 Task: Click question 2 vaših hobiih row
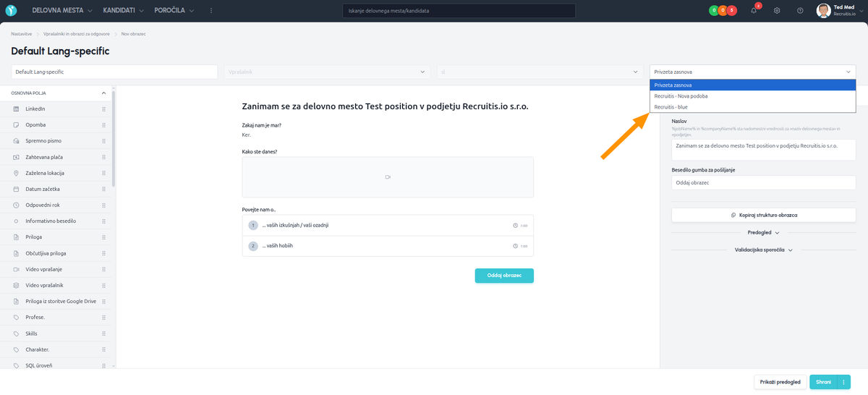pyautogui.click(x=388, y=245)
